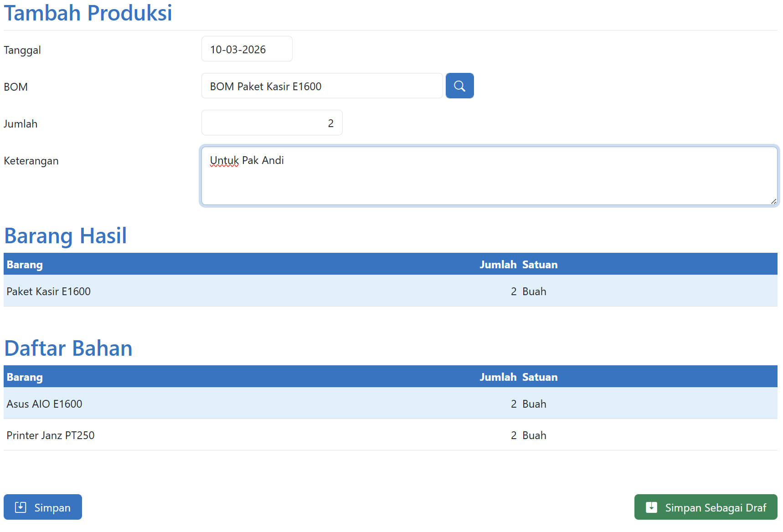Click the Barang Hasil Barang column header

click(x=25, y=264)
